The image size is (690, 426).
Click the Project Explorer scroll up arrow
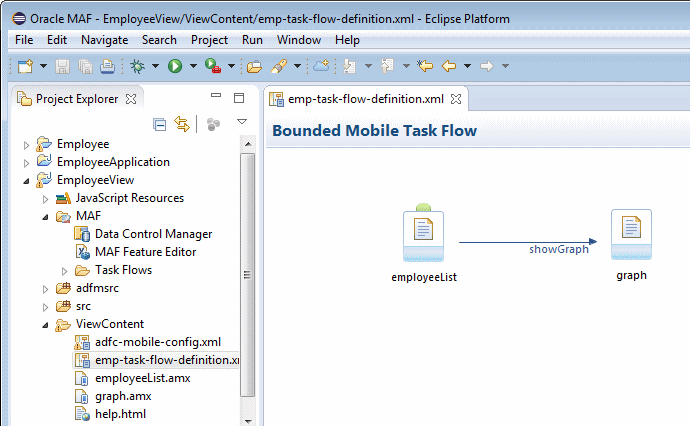coord(248,144)
